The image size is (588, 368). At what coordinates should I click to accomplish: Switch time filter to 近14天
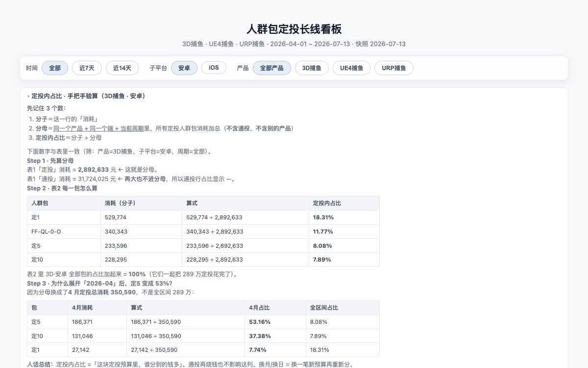click(122, 68)
